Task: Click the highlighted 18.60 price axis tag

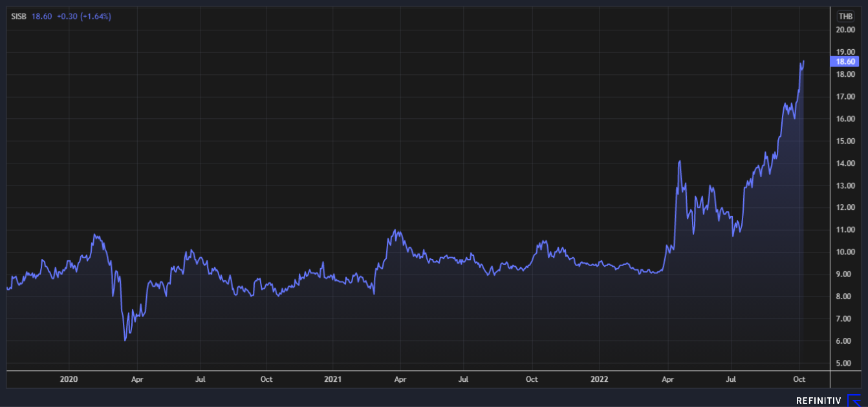Action: (845, 61)
